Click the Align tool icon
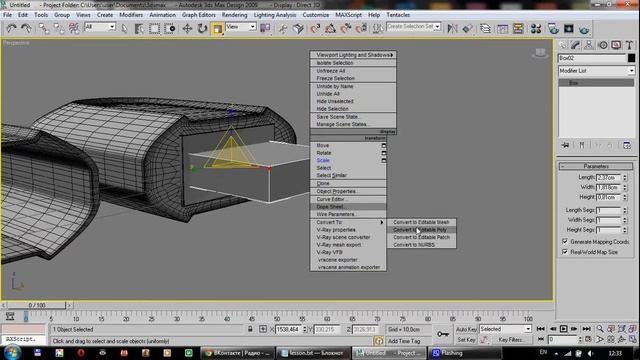The image size is (640, 360). pos(468,28)
